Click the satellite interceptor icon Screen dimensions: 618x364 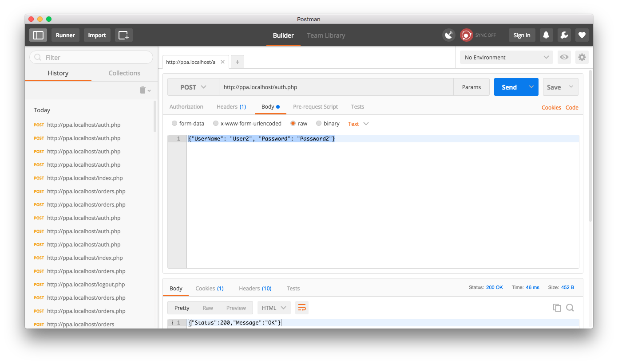pos(449,35)
